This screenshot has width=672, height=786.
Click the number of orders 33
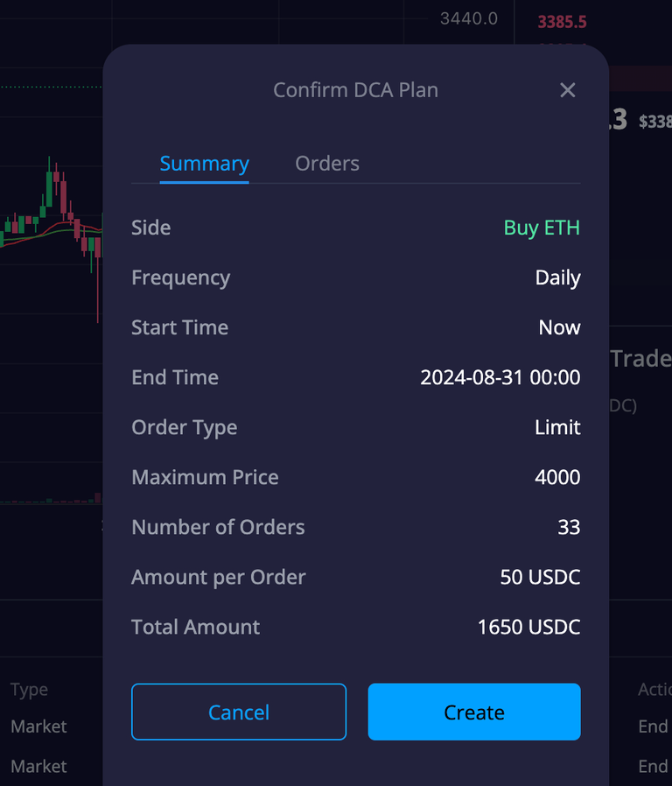(x=569, y=527)
